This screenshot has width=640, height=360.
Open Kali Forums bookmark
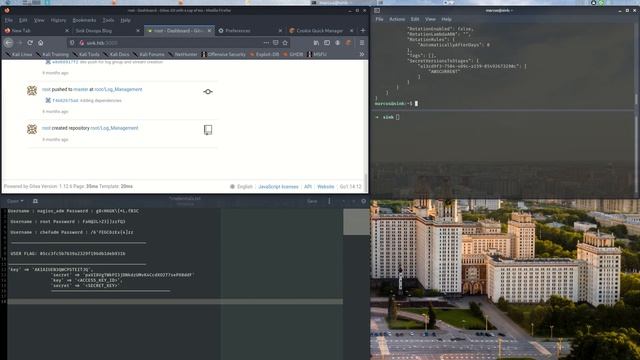[x=149, y=54]
